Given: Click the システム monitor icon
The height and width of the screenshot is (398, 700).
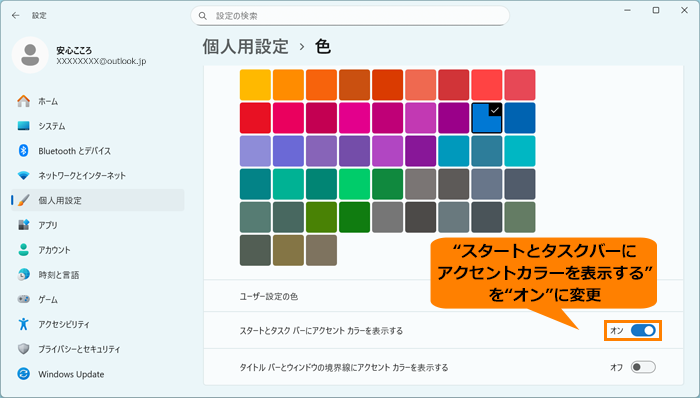Looking at the screenshot, I should pyautogui.click(x=24, y=126).
